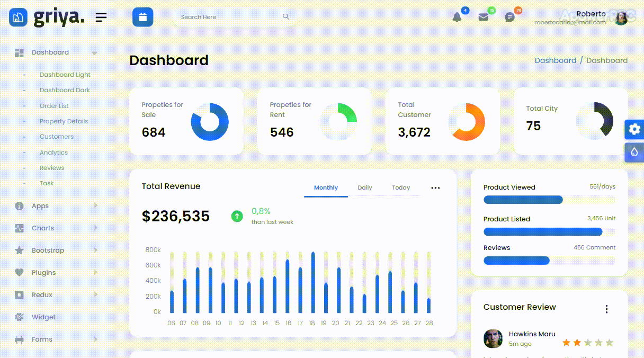The width and height of the screenshot is (644, 358).
Task: Click the Reviews progress bar
Action: (549, 260)
